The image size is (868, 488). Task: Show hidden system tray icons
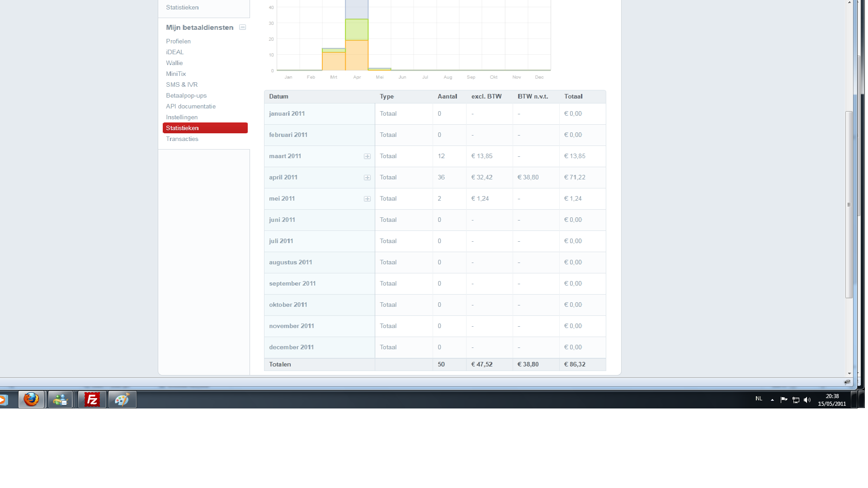coord(772,399)
